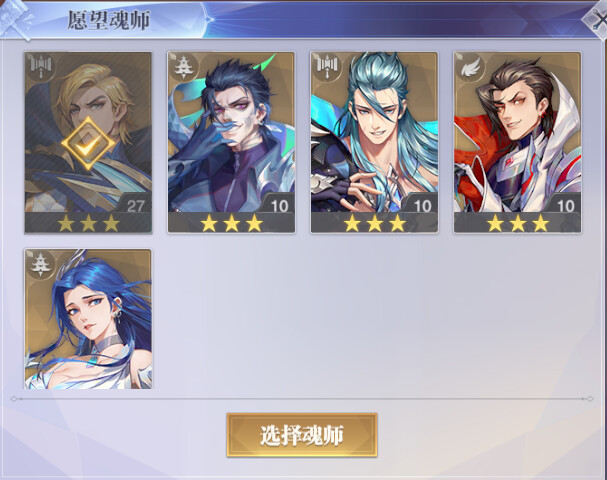Image resolution: width=607 pixels, height=480 pixels.
Task: Click the 选择魂师 confirm button
Action: [x=302, y=435]
